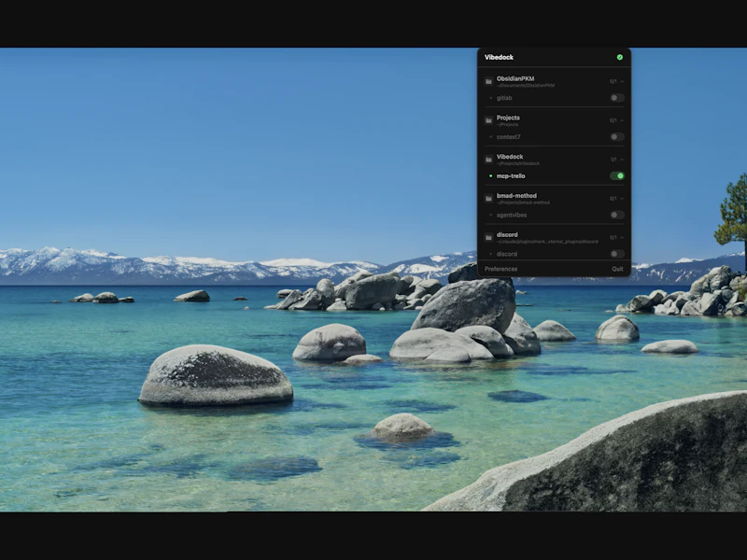The image size is (747, 560).
Task: Click the 1/1 count in Vibedock group
Action: [613, 160]
